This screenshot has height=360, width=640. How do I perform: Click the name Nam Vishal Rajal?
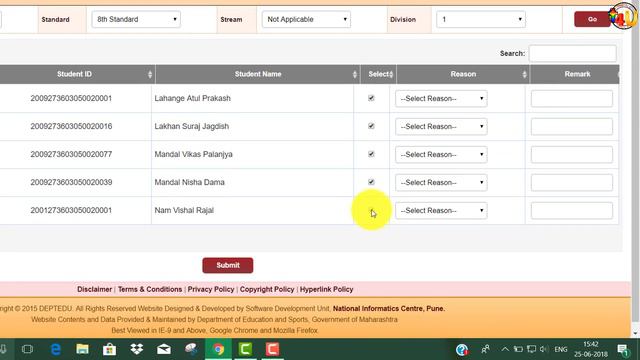coord(184,210)
